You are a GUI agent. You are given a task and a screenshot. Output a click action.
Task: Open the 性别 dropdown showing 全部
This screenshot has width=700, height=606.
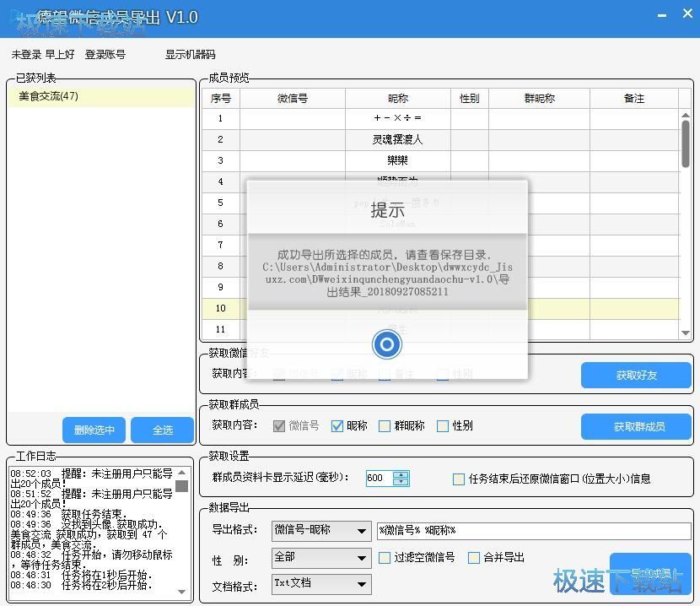(x=321, y=558)
